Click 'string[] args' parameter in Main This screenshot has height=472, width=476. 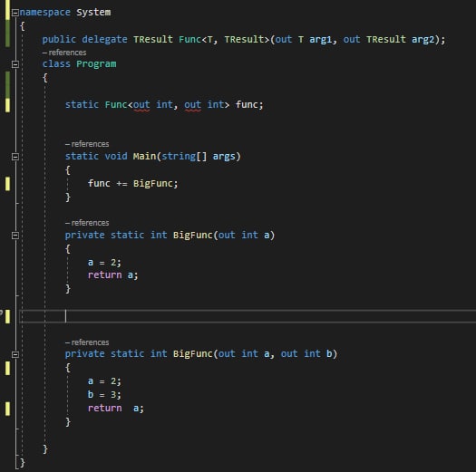pyautogui.click(x=199, y=157)
